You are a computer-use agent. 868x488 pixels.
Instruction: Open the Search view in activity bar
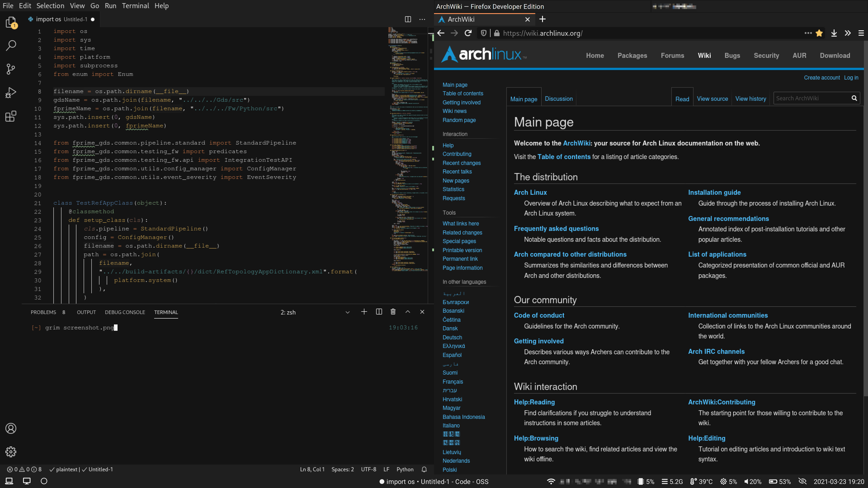click(11, 45)
